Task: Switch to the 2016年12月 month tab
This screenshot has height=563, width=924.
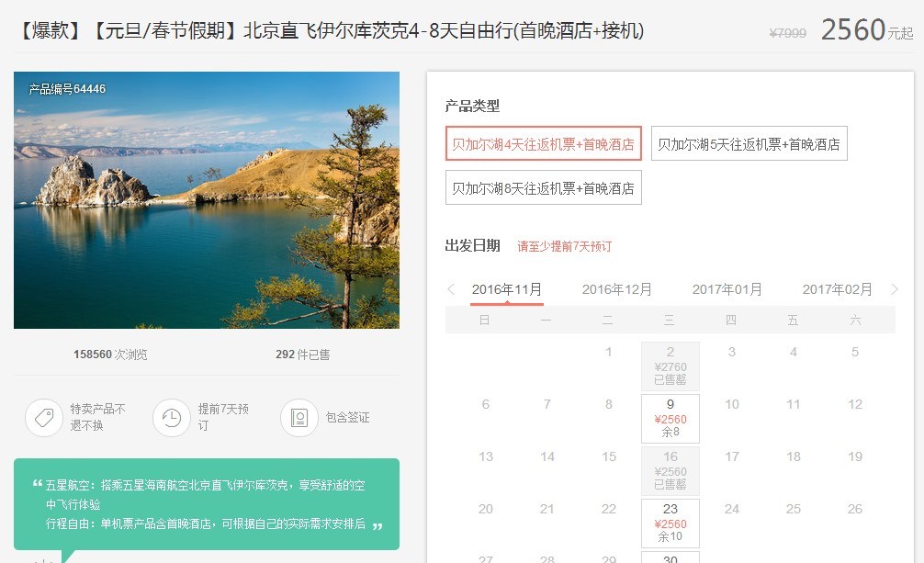Action: click(617, 289)
